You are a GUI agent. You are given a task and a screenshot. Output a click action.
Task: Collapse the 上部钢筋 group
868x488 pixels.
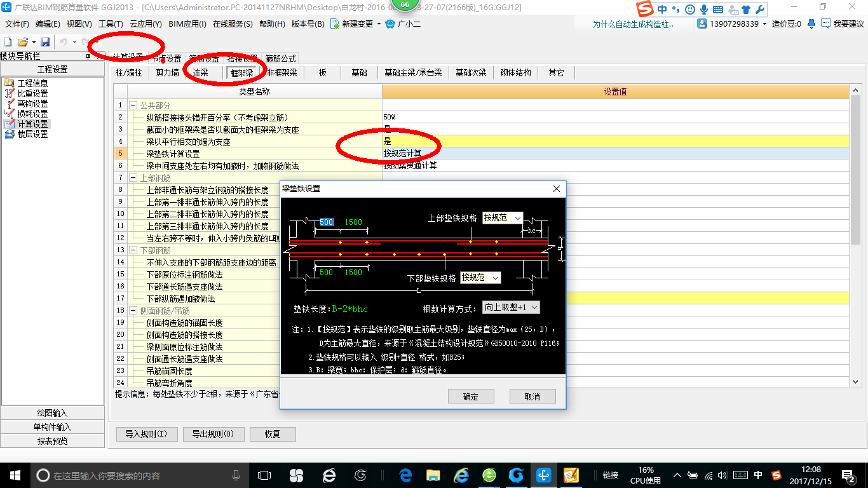tap(133, 178)
